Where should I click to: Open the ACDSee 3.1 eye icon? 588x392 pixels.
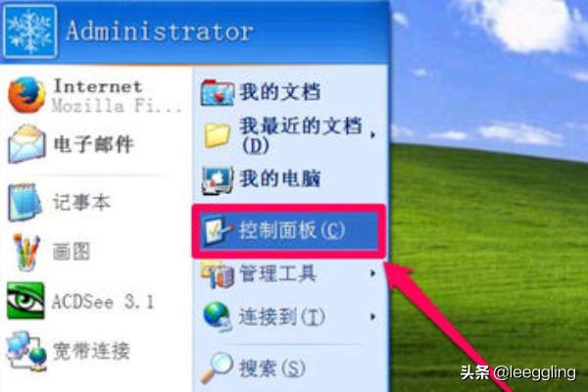pyautogui.click(x=25, y=301)
